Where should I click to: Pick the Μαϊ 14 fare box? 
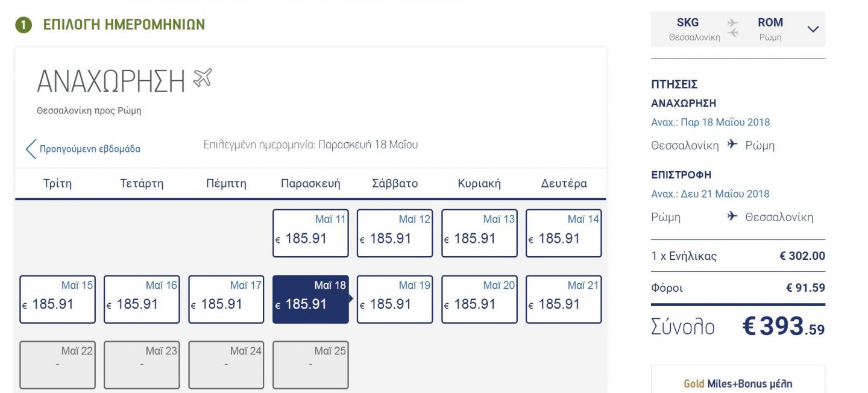click(x=564, y=233)
